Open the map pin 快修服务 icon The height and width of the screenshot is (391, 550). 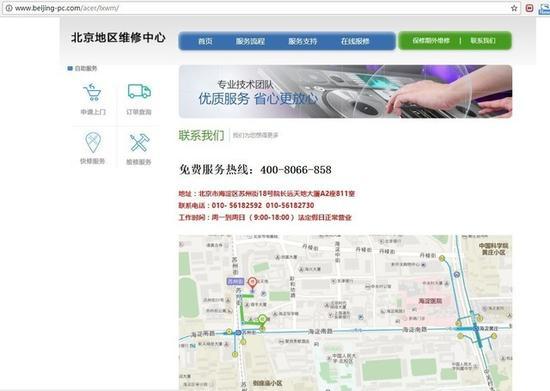click(93, 142)
